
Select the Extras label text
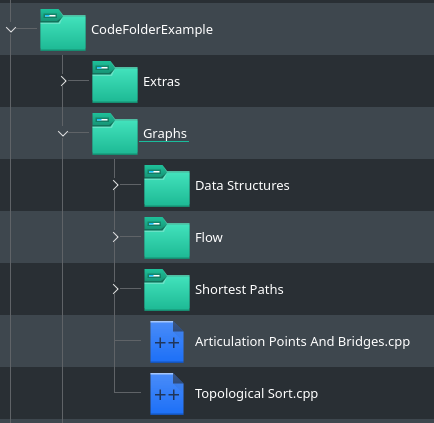161,82
